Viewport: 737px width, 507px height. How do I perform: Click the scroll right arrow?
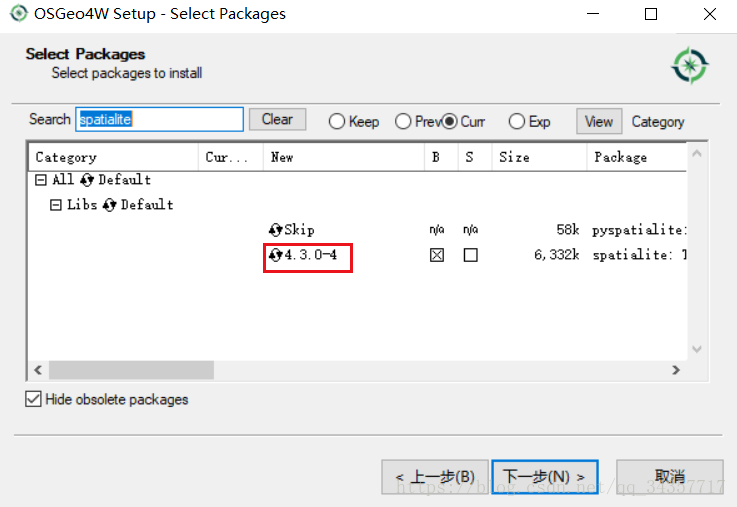[676, 370]
